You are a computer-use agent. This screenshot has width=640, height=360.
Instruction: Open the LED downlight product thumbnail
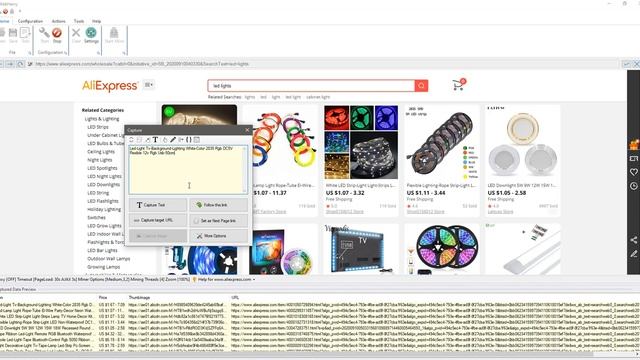click(x=522, y=142)
